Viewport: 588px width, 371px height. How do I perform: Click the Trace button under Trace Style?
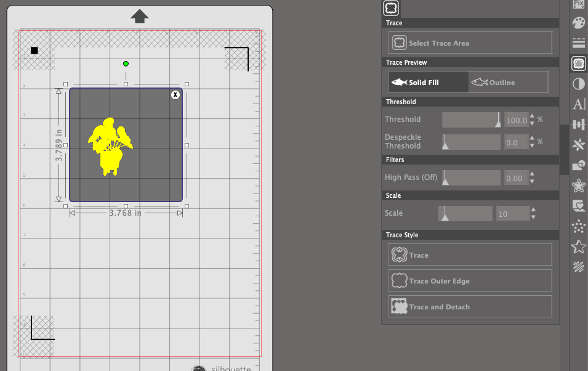470,255
